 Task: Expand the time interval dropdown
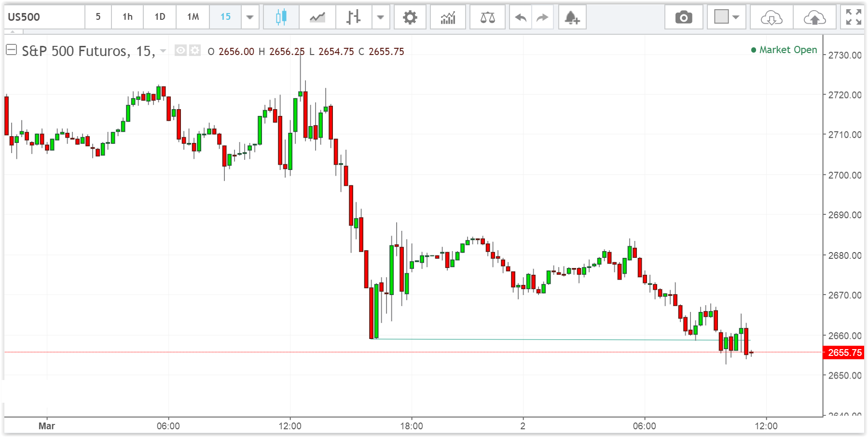[x=250, y=17]
